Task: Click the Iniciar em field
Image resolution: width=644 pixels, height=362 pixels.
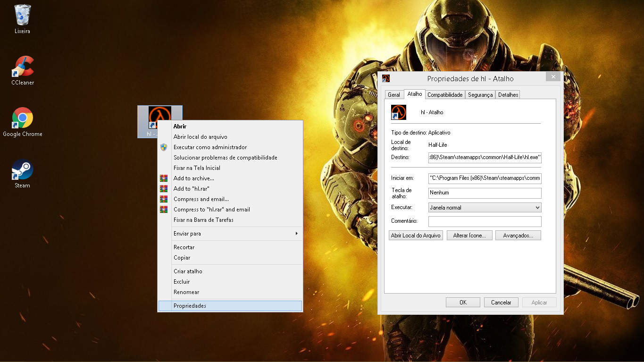Action: point(485,178)
